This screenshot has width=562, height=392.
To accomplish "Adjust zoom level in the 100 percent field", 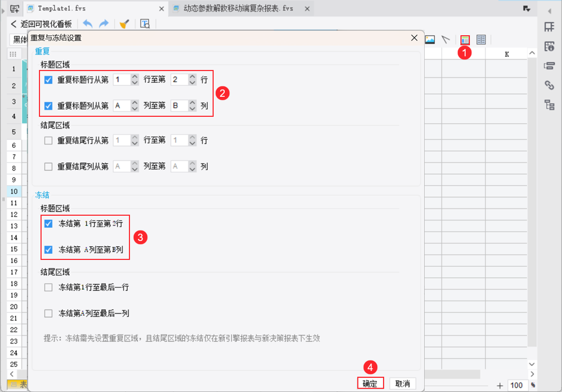I will 516,385.
